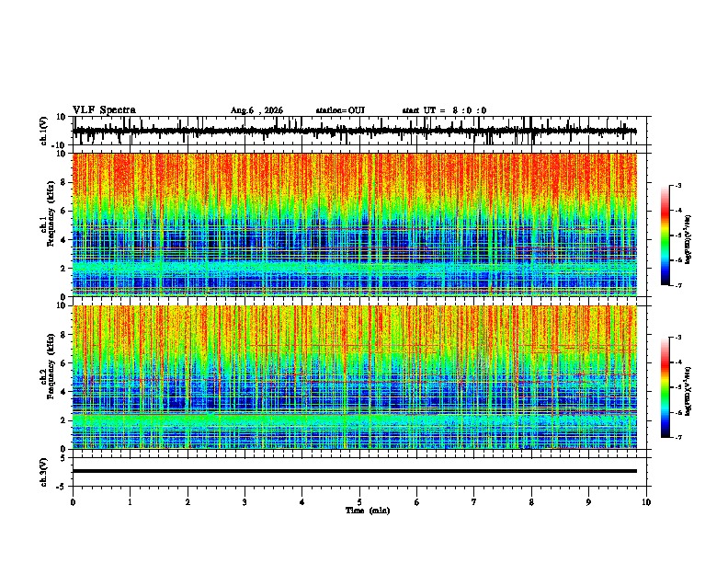Click the 'start UT = 8 : 0 : 0' text

coord(444,110)
